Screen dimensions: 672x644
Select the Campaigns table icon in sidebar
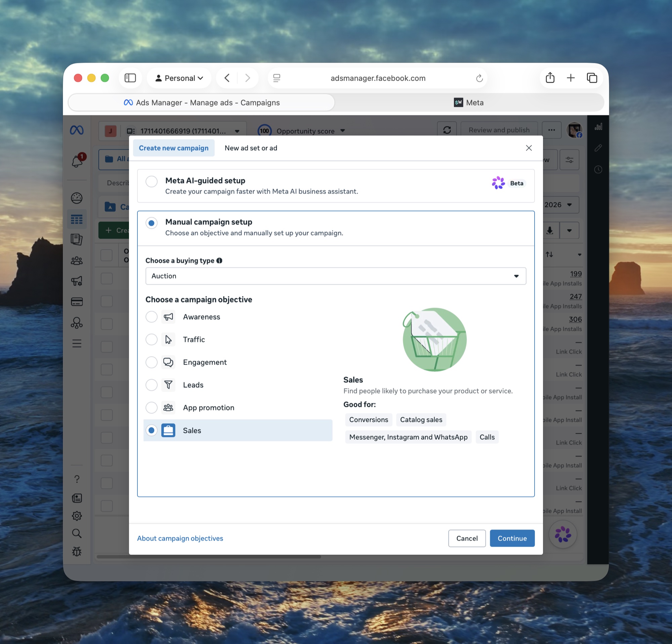(x=77, y=219)
